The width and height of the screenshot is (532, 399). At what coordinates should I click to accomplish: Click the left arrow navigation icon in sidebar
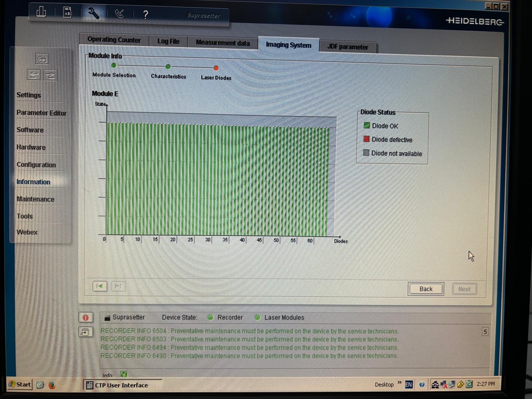(x=34, y=75)
